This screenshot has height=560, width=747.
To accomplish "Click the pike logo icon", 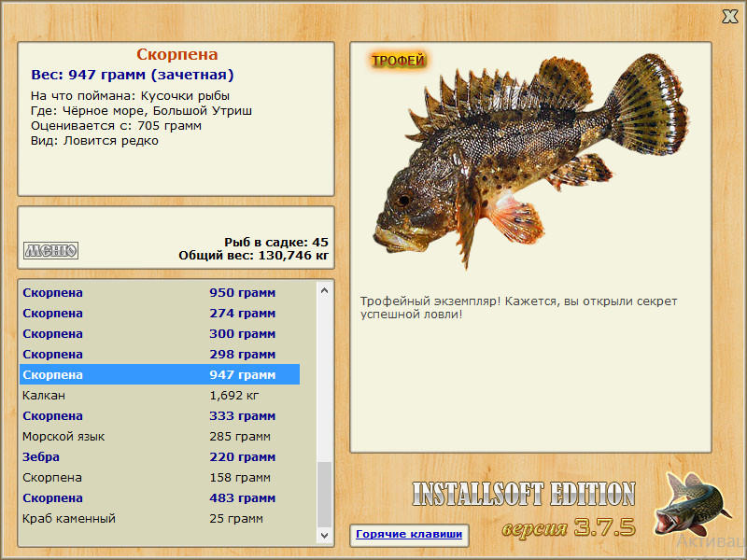I will 692,505.
